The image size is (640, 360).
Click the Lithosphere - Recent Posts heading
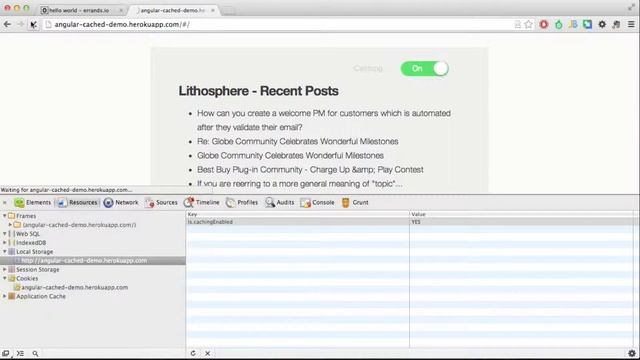click(258, 91)
